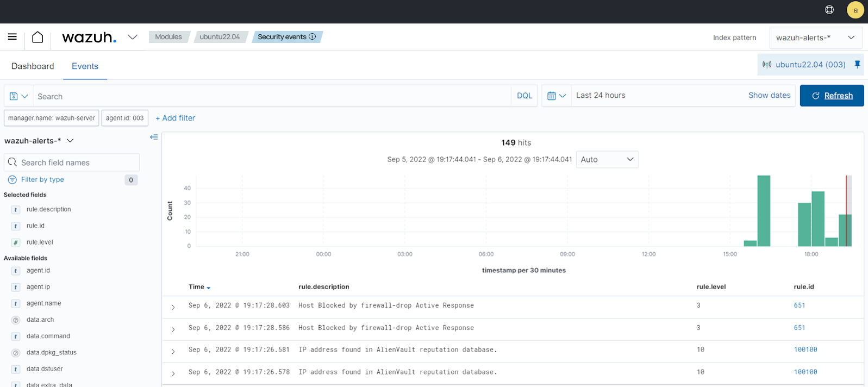Viewport: 868px width, 387px height.
Task: Click the agent.id field type icon
Action: pos(16,271)
